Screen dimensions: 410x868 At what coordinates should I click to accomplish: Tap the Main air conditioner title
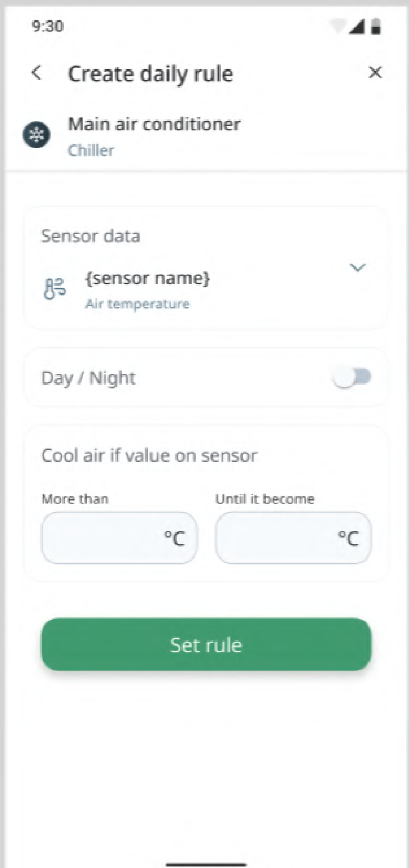154,124
